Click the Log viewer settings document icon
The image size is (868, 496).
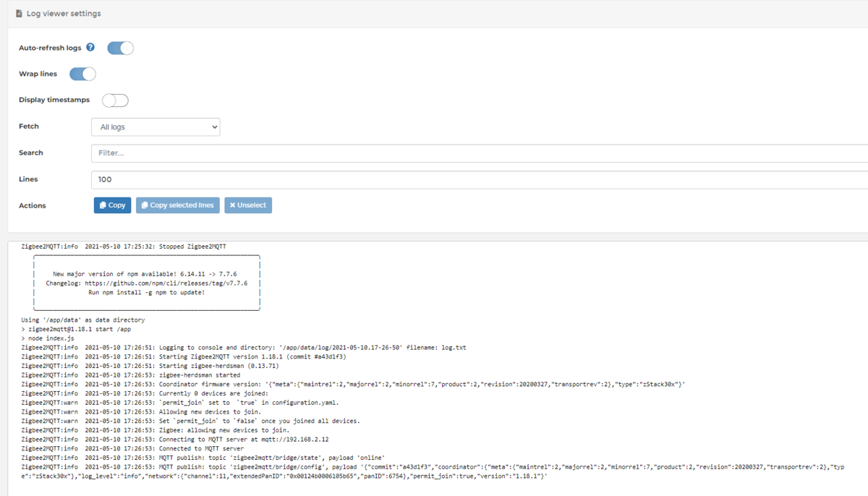(x=19, y=14)
